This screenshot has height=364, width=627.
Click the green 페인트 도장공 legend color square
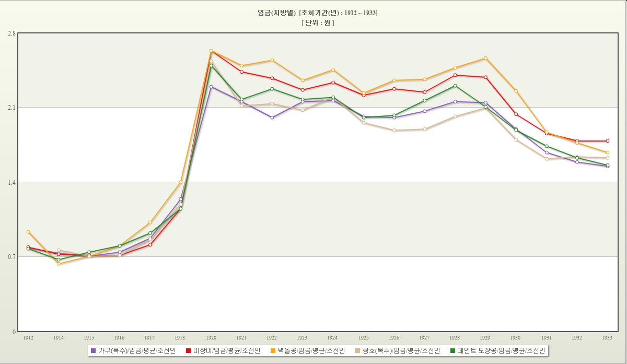[x=452, y=350]
